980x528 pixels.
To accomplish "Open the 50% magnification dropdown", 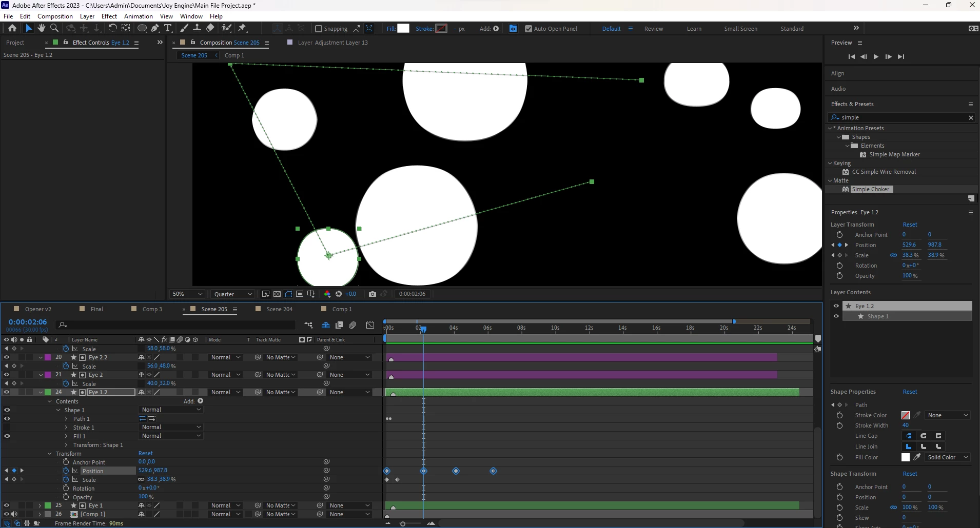I will point(187,294).
